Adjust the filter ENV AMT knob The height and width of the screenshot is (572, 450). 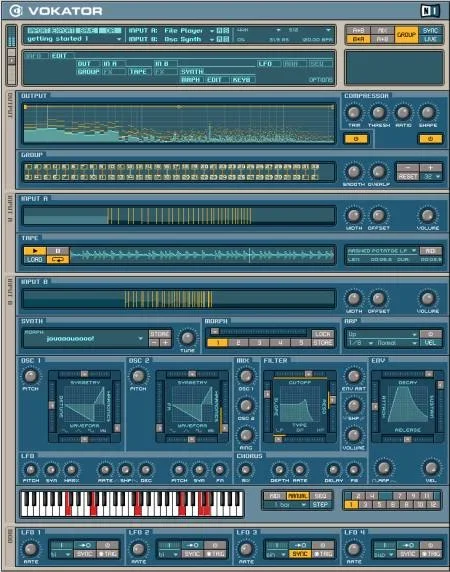coord(353,376)
